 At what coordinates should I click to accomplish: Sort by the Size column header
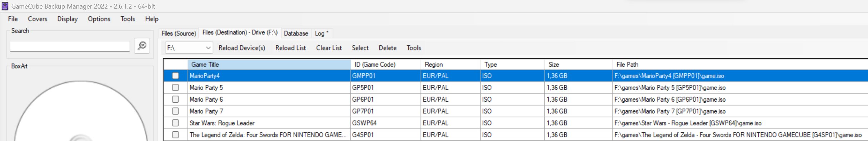[x=579, y=65]
